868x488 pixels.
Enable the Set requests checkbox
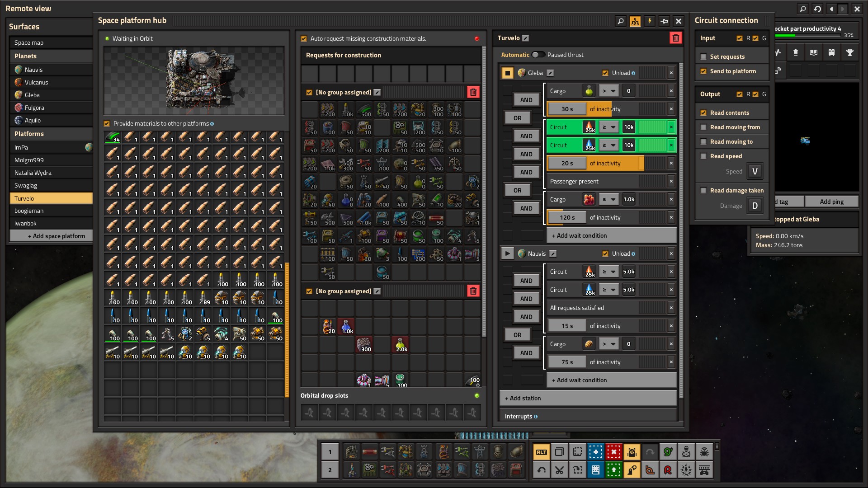coord(703,57)
